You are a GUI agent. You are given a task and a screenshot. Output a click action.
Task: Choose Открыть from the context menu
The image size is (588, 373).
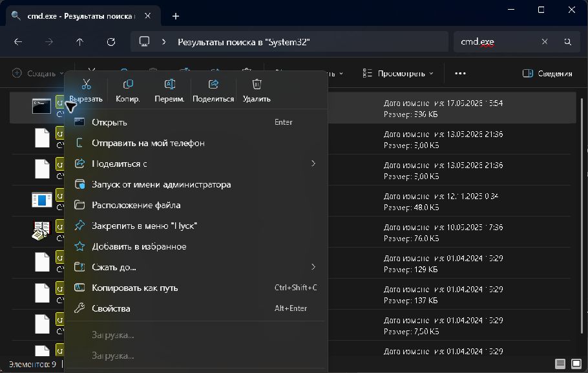195,122
